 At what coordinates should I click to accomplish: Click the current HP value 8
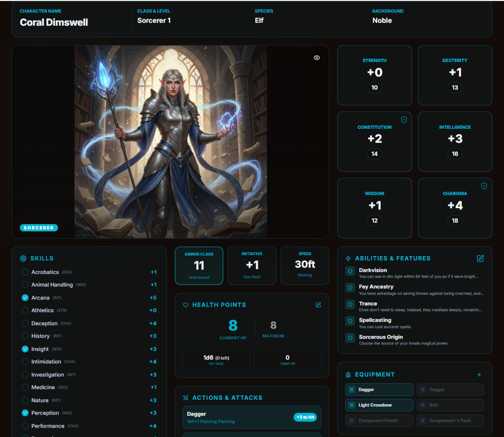pyautogui.click(x=233, y=325)
